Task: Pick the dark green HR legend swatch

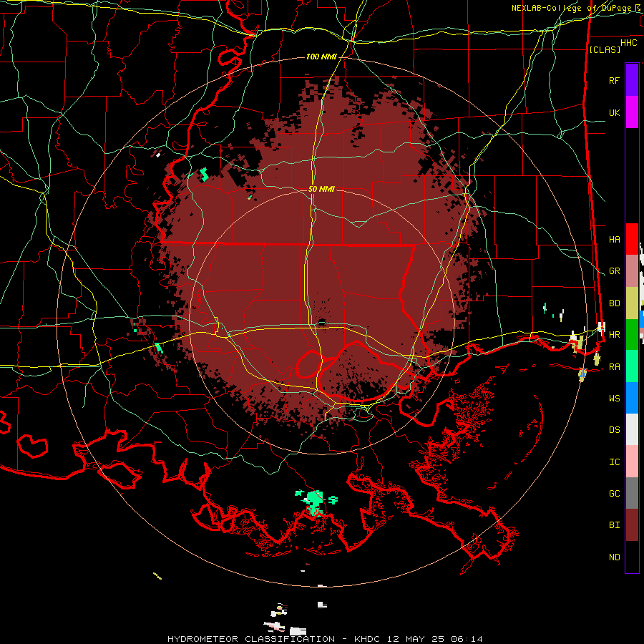Action: tap(632, 335)
